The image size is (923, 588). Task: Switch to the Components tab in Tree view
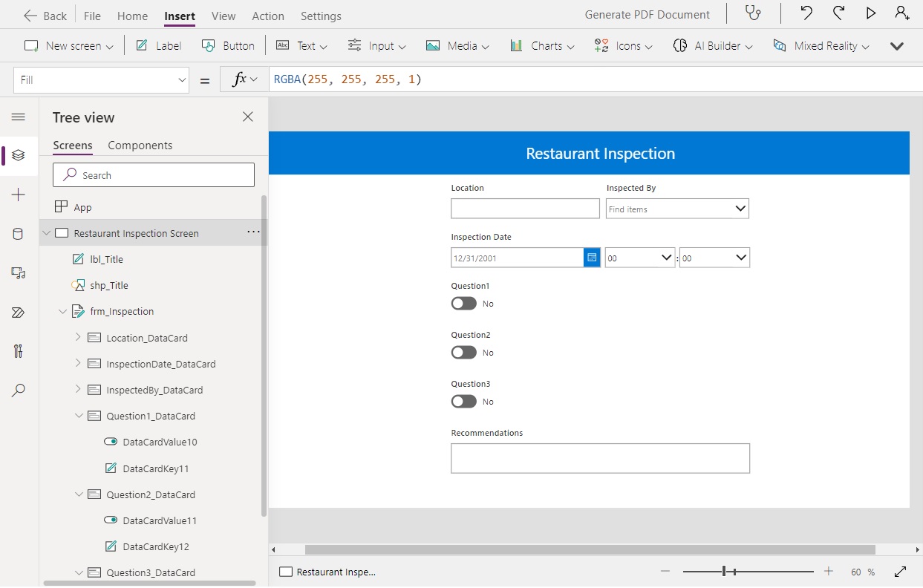[140, 145]
